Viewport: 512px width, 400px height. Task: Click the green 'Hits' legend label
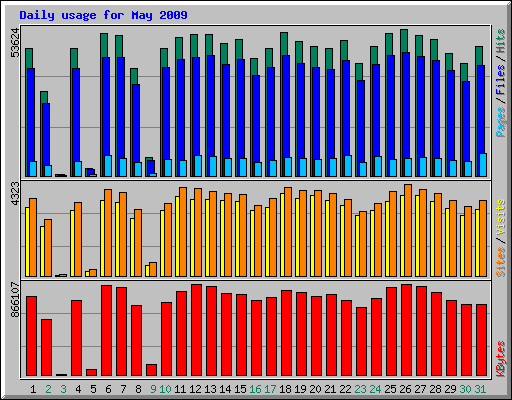coord(501,41)
